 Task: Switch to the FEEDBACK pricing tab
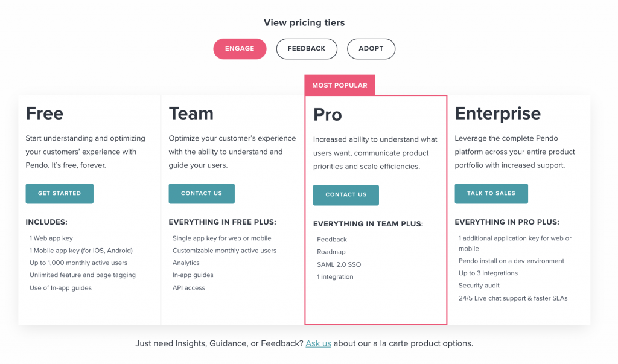point(306,49)
